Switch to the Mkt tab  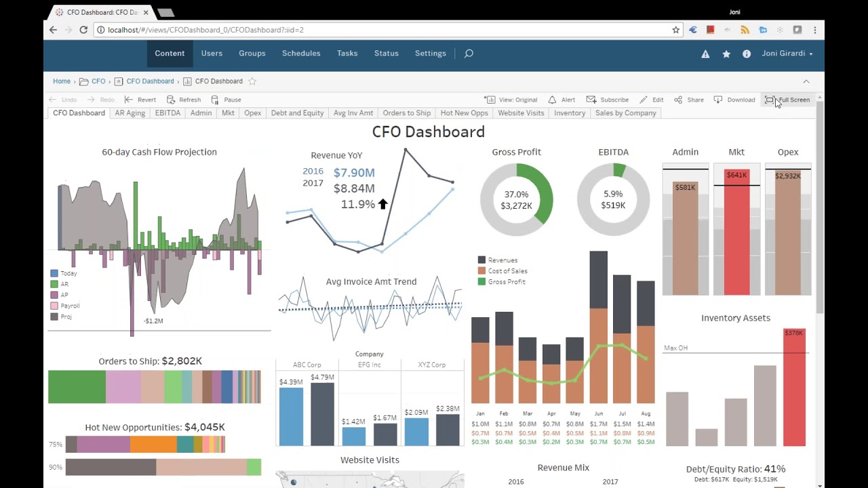(228, 113)
